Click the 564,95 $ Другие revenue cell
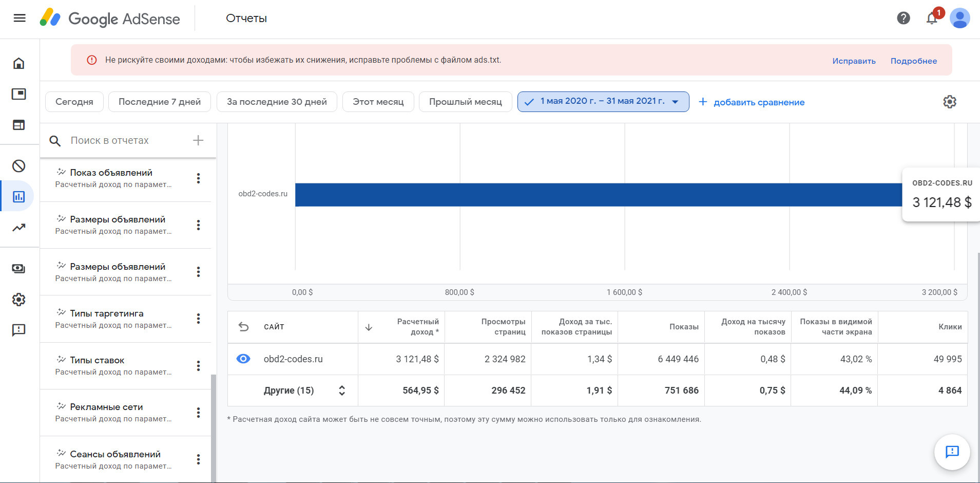This screenshot has height=483, width=980. 420,391
